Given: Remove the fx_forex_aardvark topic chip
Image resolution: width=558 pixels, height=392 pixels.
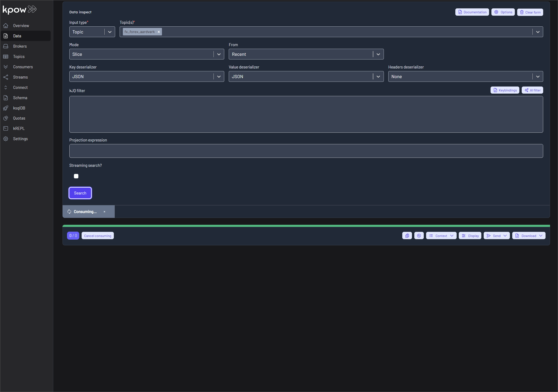Looking at the screenshot, I should (159, 32).
